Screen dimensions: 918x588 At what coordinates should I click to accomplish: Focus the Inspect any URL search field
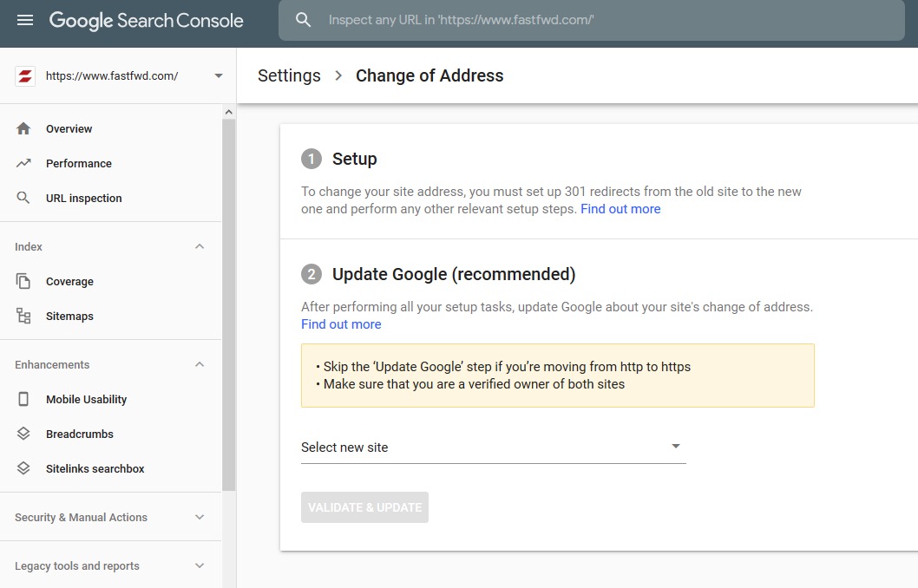(x=591, y=21)
